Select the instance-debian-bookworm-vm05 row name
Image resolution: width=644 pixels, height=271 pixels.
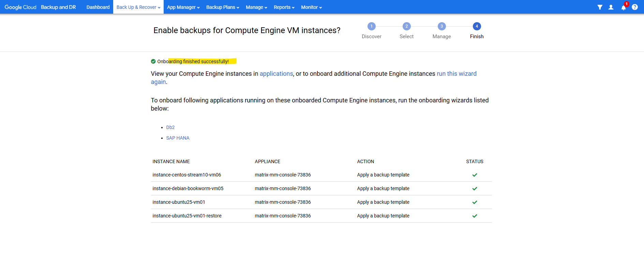coord(188,188)
